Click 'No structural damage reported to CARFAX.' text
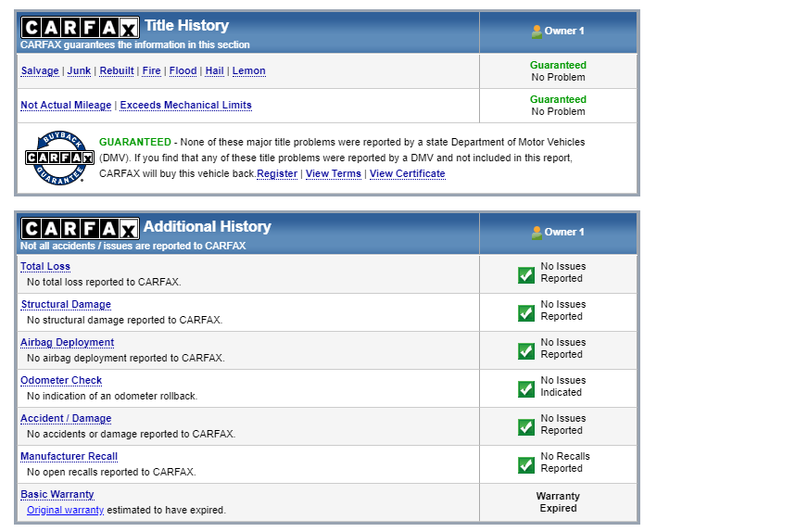The image size is (808, 532). click(x=125, y=320)
